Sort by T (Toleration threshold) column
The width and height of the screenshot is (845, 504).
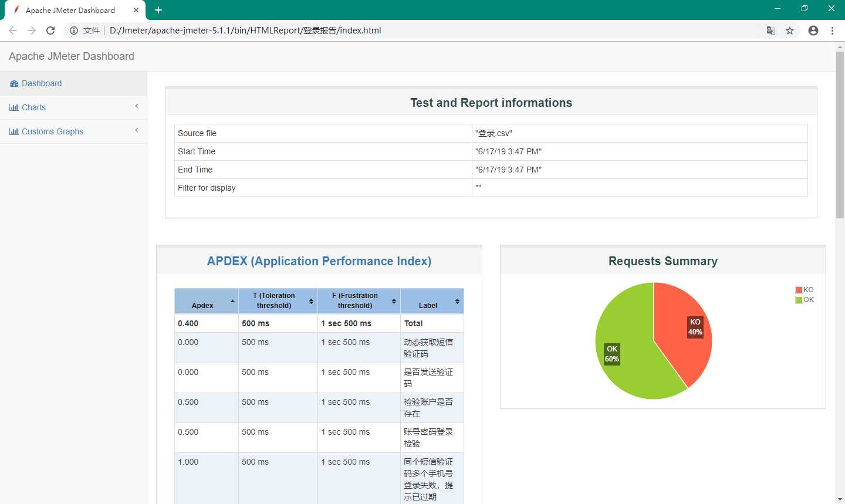[278, 301]
